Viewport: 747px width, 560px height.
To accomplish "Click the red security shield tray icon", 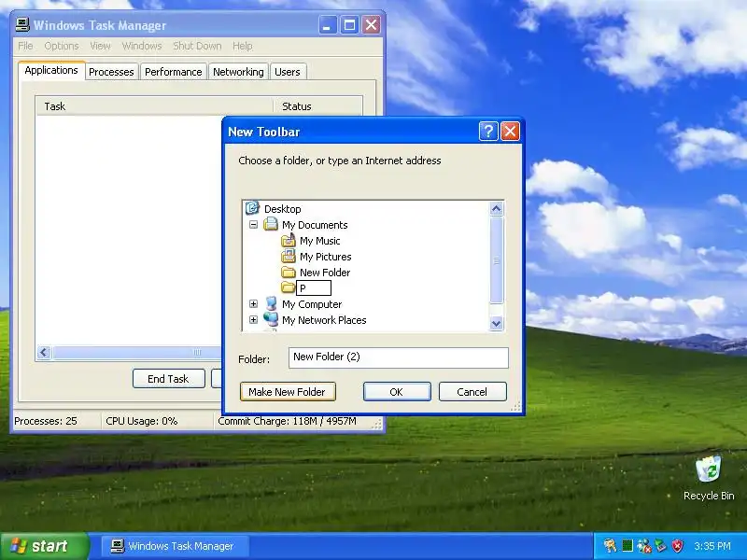I will point(678,546).
